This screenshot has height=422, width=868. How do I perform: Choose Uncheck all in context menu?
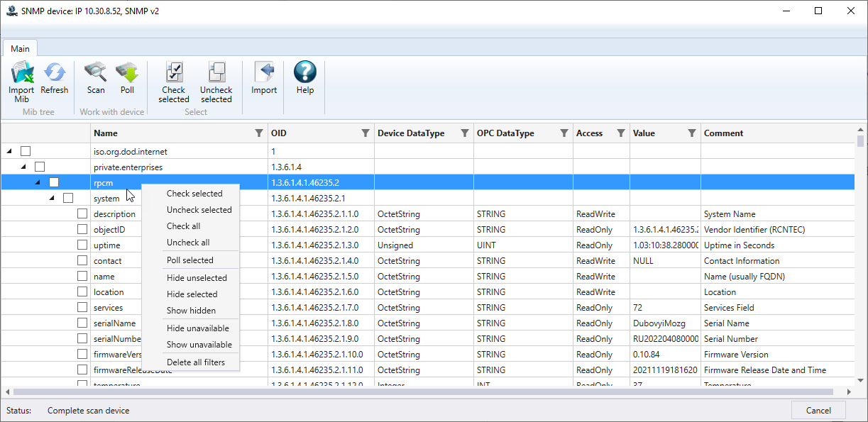pyautogui.click(x=191, y=242)
